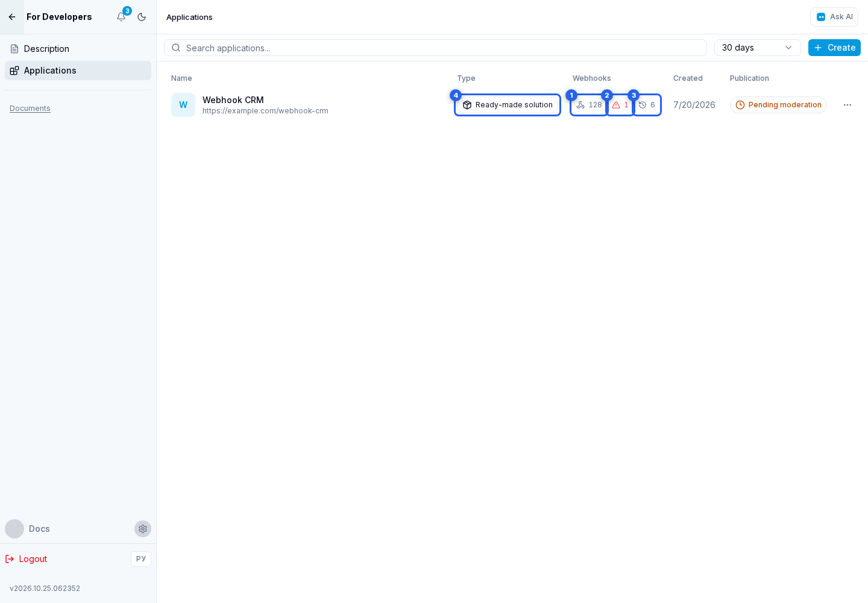
Task: Click the webhook retries count 6
Action: pyautogui.click(x=647, y=105)
